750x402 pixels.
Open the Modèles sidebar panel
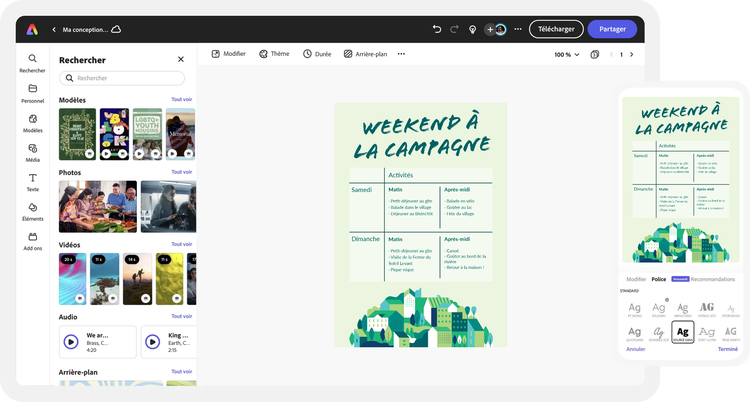[33, 123]
